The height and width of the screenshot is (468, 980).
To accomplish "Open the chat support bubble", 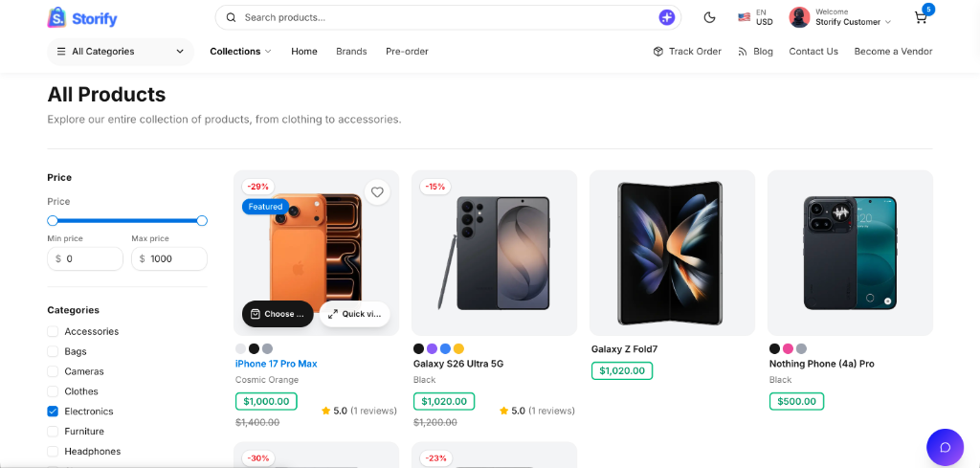I will (945, 447).
